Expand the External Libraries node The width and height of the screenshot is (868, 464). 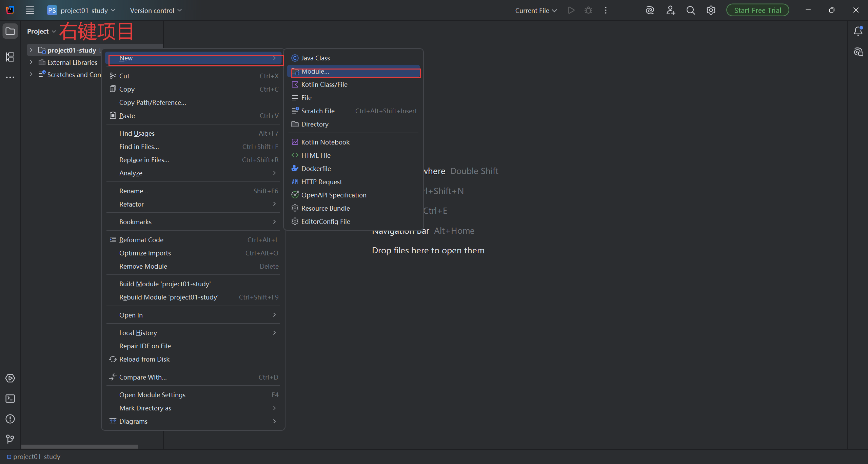[31, 62]
